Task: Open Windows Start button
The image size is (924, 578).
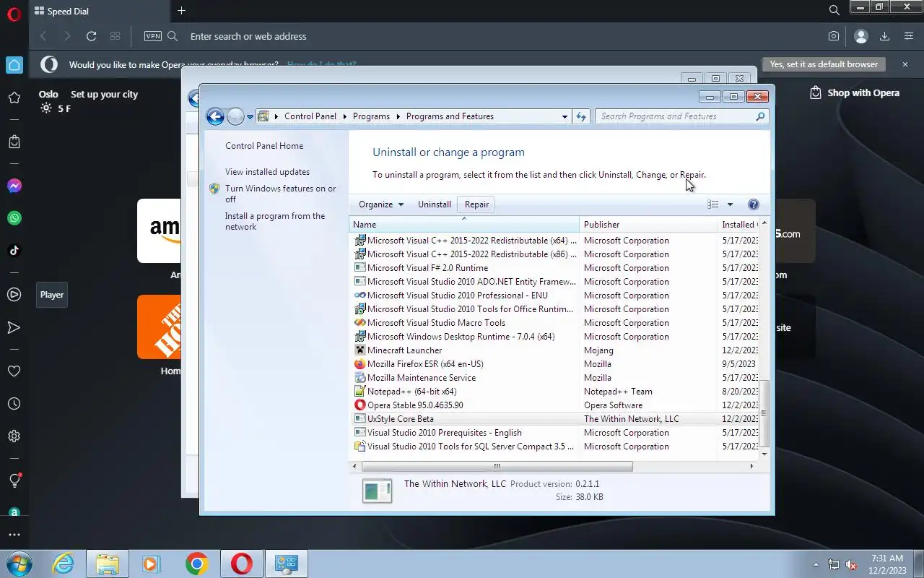Action: click(x=19, y=564)
